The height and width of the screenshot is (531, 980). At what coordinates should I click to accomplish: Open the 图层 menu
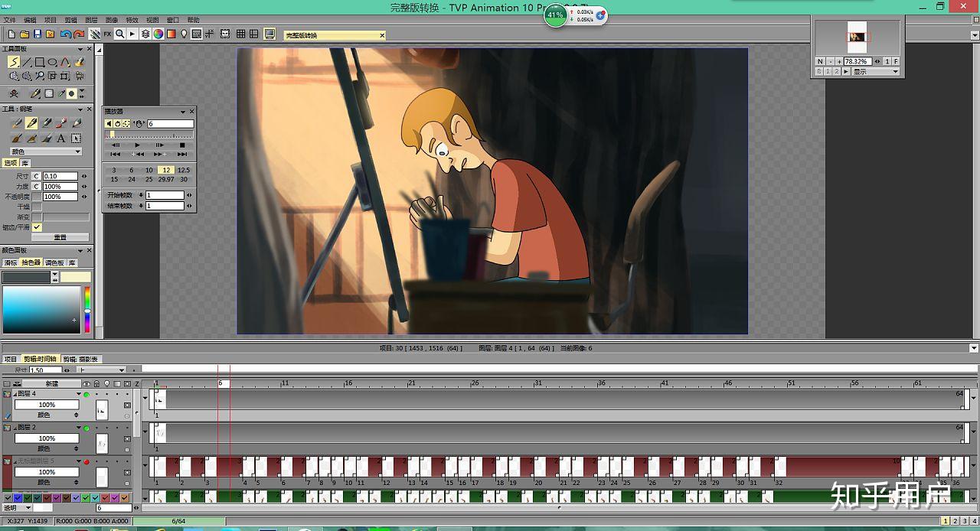coord(91,20)
